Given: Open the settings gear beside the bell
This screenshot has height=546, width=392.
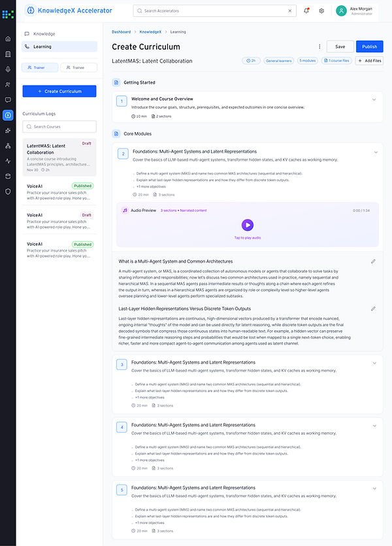Looking at the screenshot, I should [321, 11].
